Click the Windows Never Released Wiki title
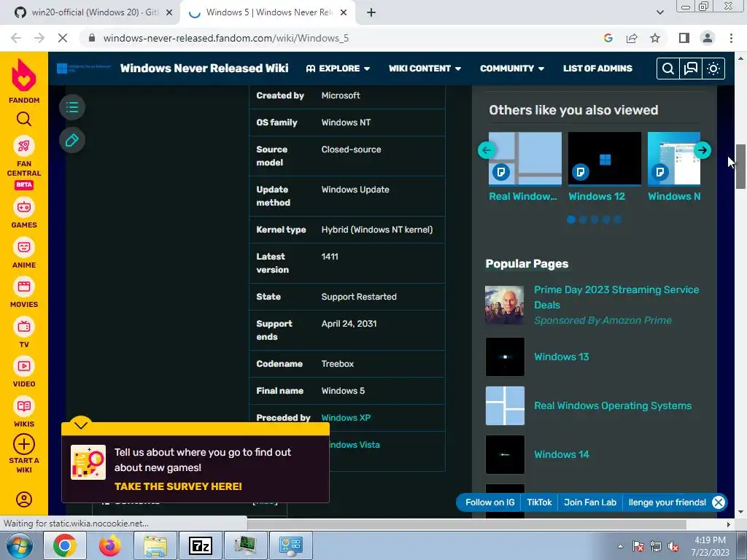 pos(204,68)
